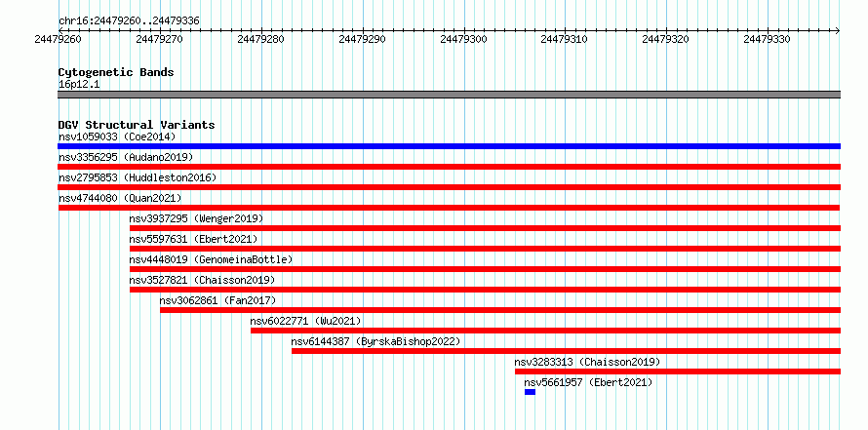Open the nsv6144387 (ByrskaBishop2022) label
Viewport: 868px width, 430px height.
coord(375,341)
